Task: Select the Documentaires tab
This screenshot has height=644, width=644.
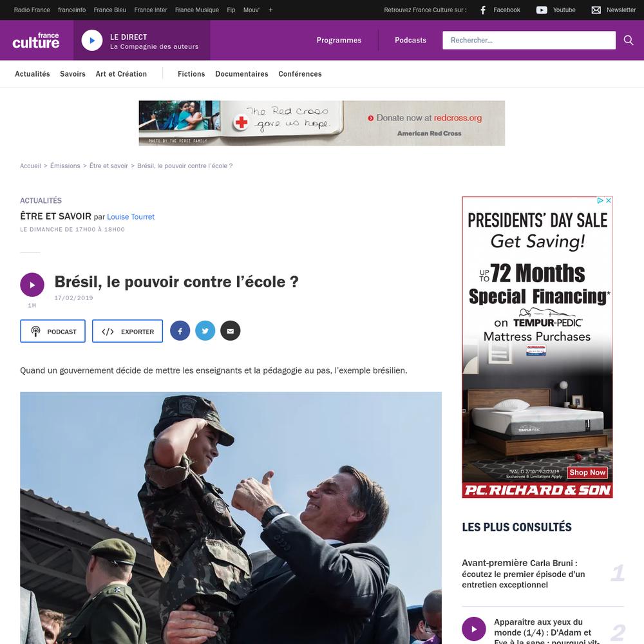Action: click(241, 74)
